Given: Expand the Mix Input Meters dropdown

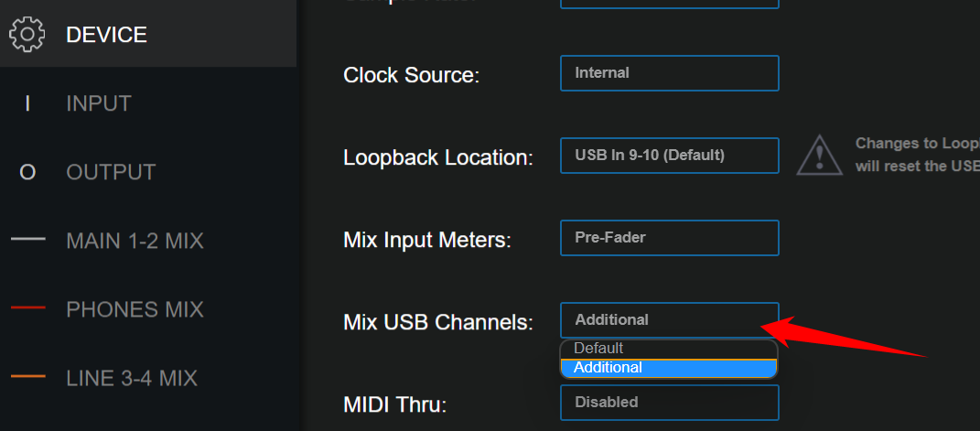Looking at the screenshot, I should click(x=669, y=238).
